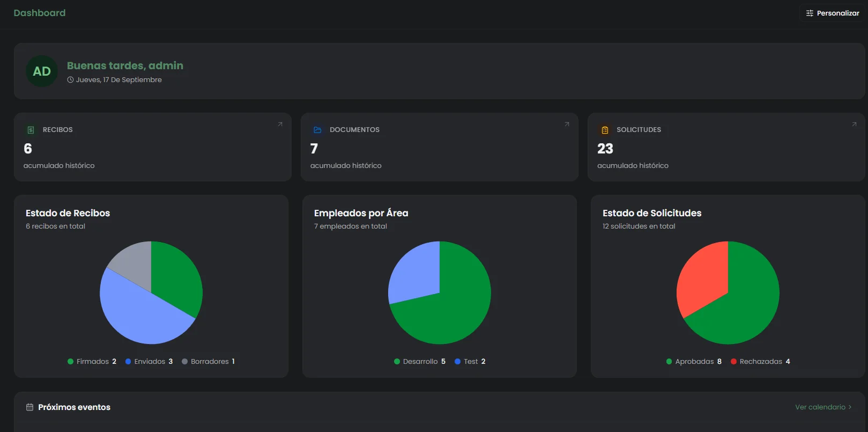
Task: Click the Estado de Recibos chart title
Action: (68, 213)
